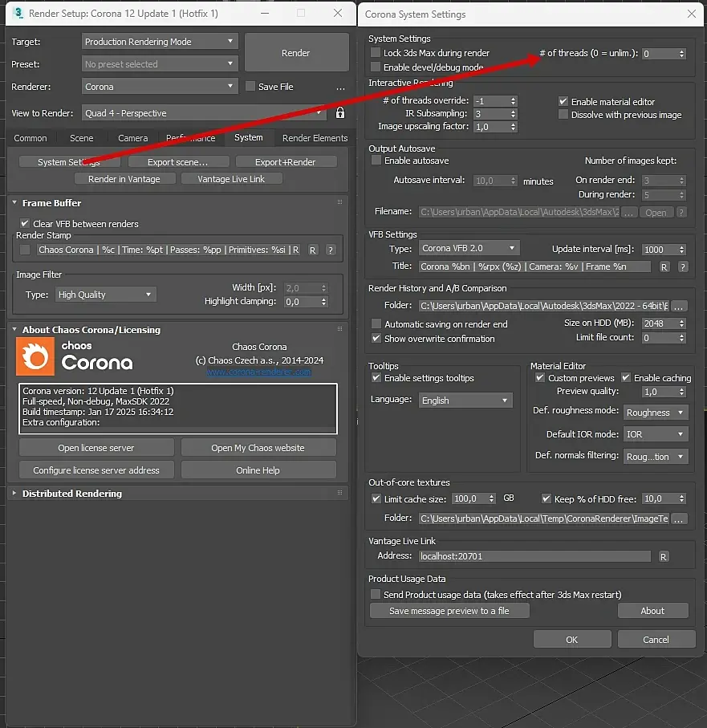The width and height of the screenshot is (707, 728).
Task: Enable Lock 3ds Max during render
Action: 376,52
